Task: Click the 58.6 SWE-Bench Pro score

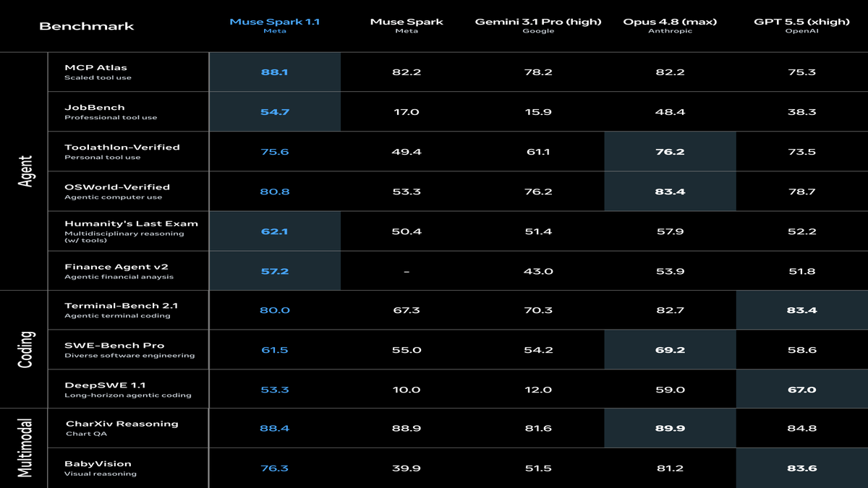Action: [801, 350]
